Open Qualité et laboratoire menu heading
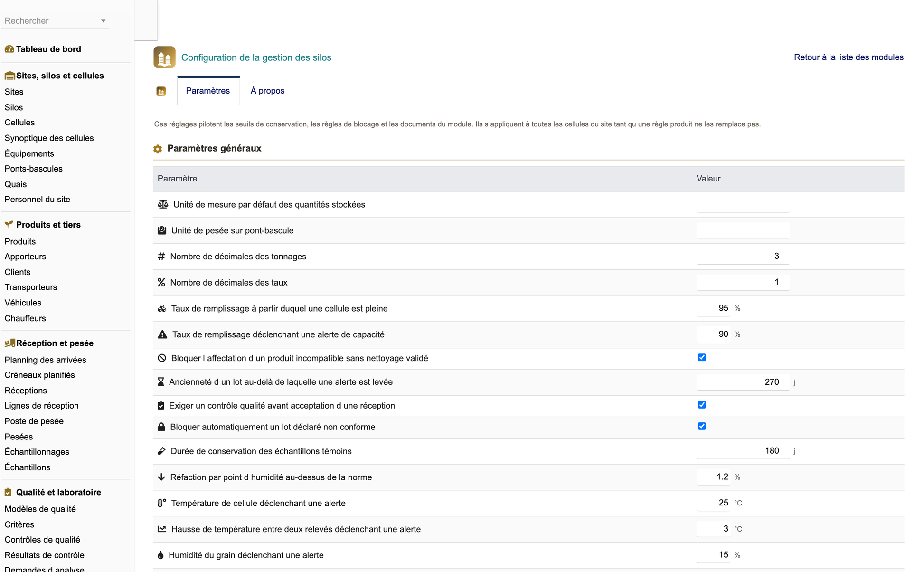The width and height of the screenshot is (924, 572). [x=58, y=492]
